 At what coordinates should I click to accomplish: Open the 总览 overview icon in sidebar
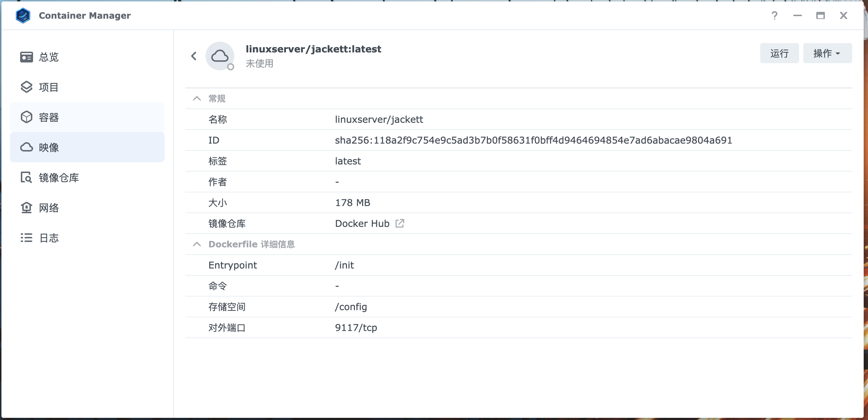[26, 57]
